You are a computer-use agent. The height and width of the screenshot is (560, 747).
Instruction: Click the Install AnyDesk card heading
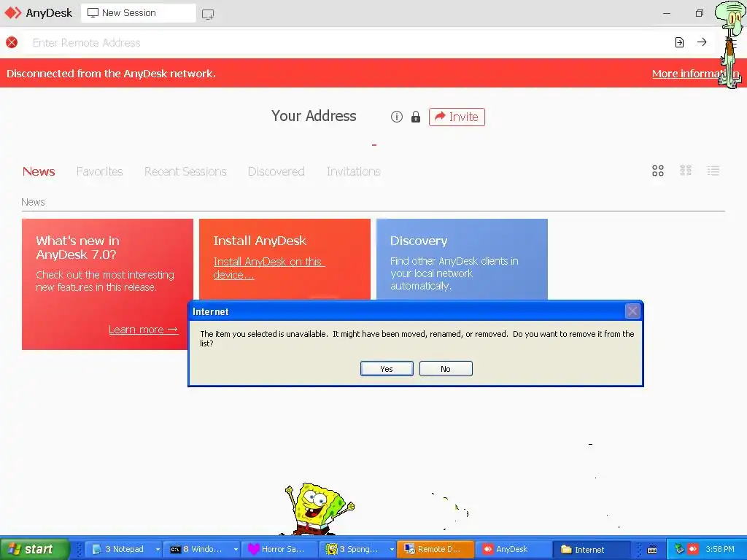260,241
